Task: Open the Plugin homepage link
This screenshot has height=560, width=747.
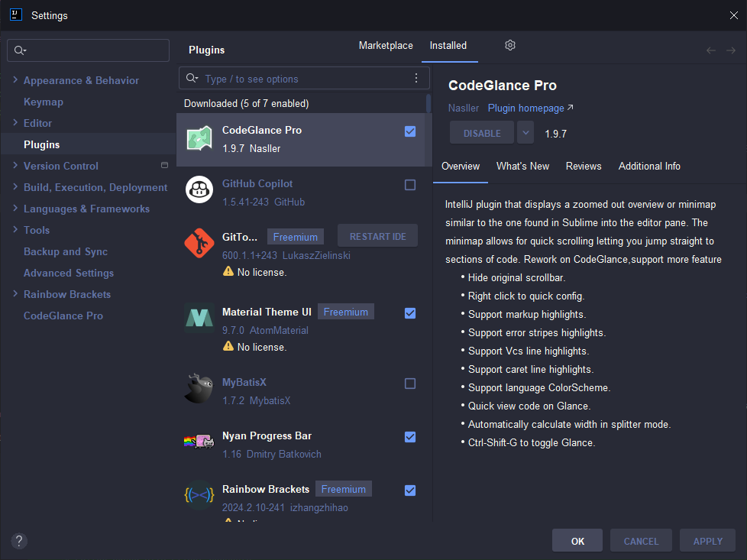Action: point(530,108)
